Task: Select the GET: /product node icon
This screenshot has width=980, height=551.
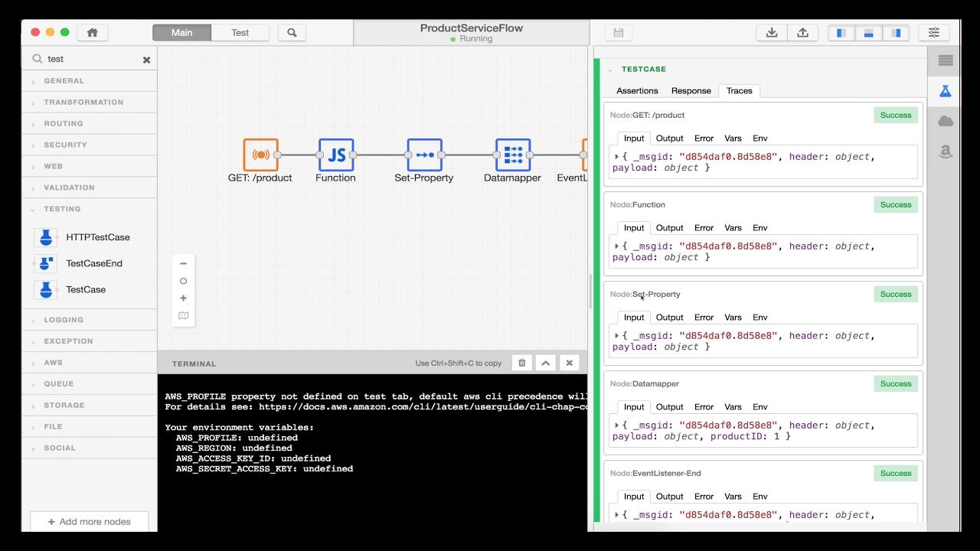Action: pos(260,155)
